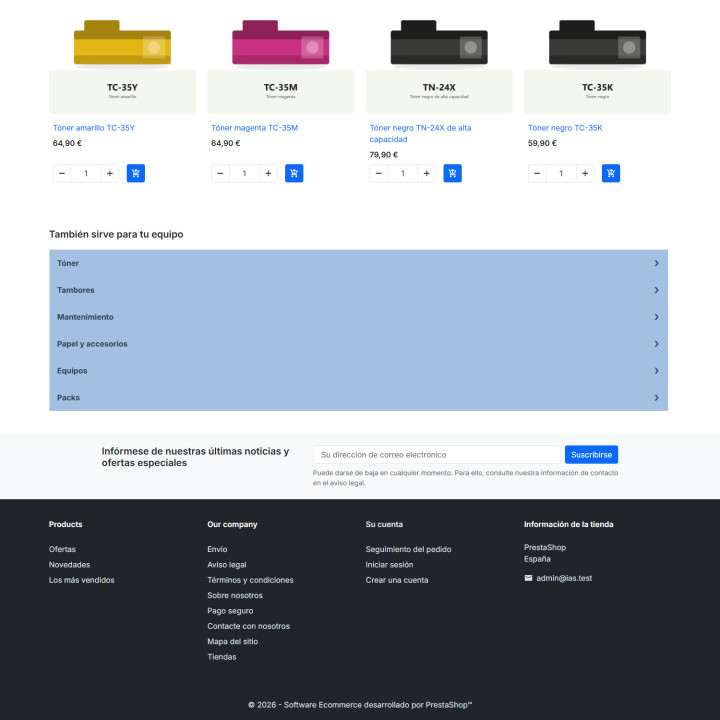
Task: Decrease quantity for Tóner negro TC-35K
Action: point(537,173)
